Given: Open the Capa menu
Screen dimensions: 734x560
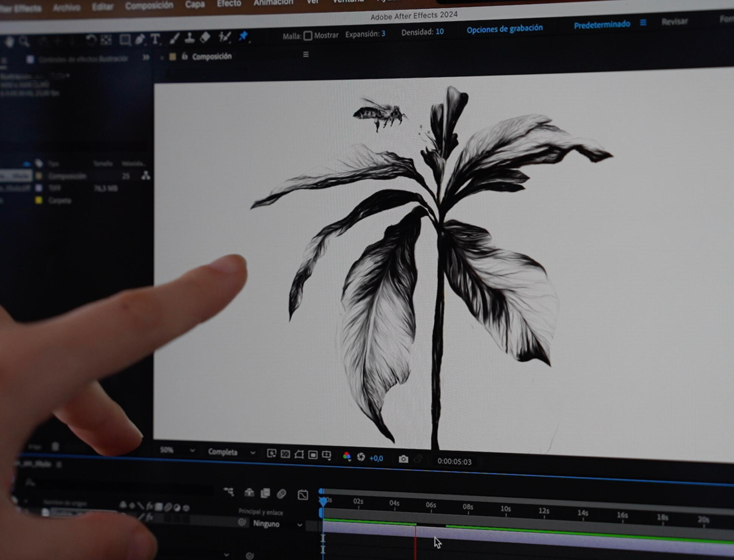Looking at the screenshot, I should (x=195, y=5).
